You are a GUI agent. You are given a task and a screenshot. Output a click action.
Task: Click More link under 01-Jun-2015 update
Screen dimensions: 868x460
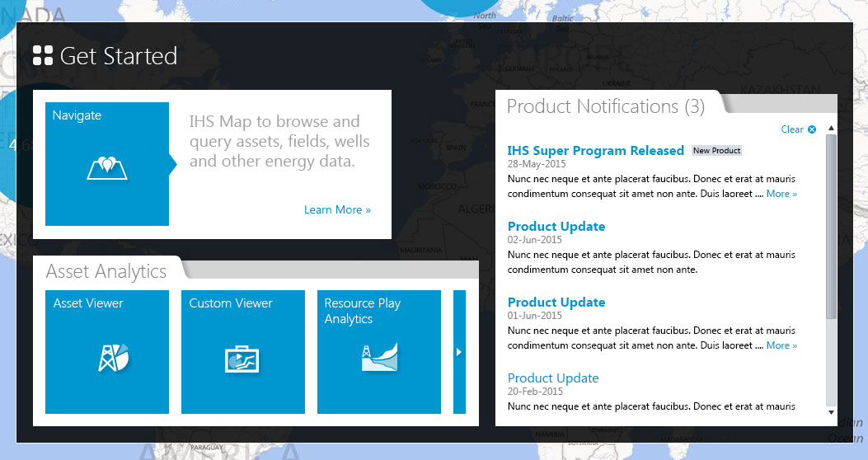(x=781, y=345)
